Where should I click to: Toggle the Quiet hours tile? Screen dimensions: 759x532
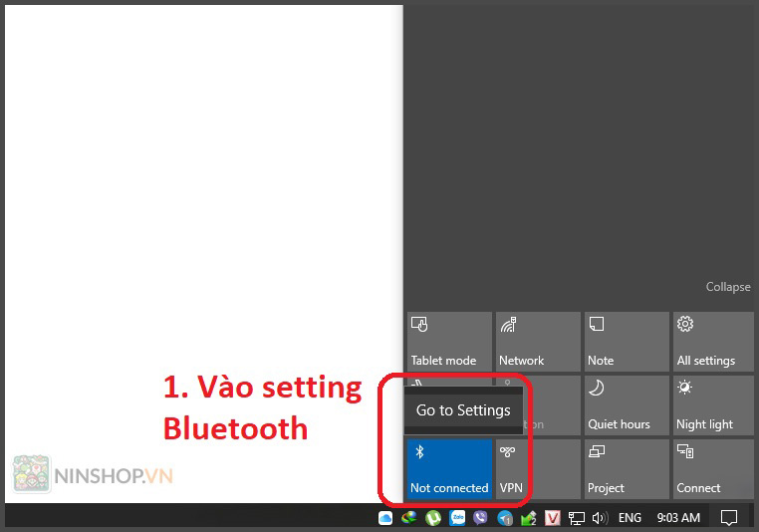pos(627,405)
